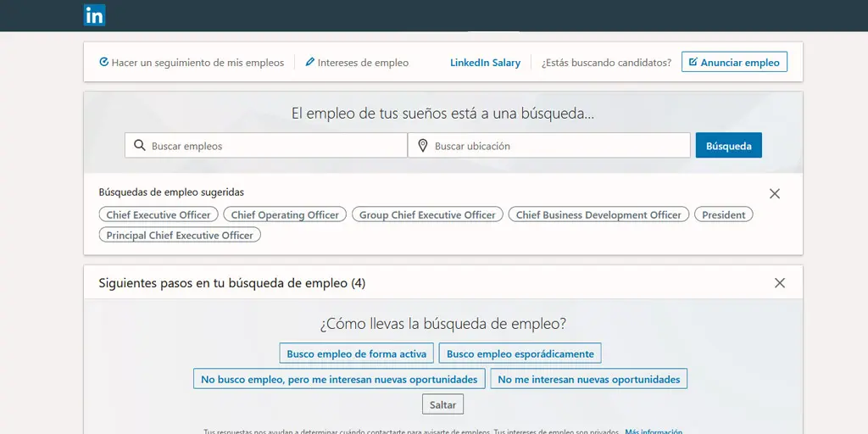Choose No me interesan nuevas oportunidades
Image resolution: width=868 pixels, height=434 pixels.
tap(588, 379)
